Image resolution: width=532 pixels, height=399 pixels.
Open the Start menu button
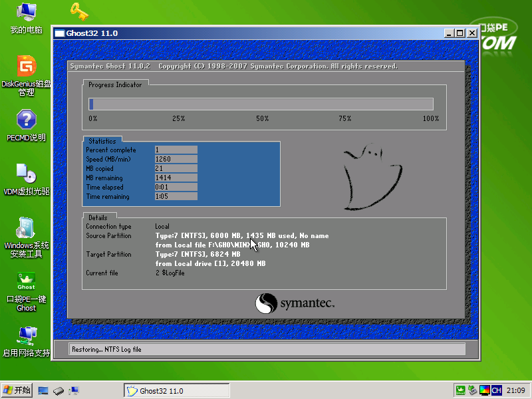17,390
